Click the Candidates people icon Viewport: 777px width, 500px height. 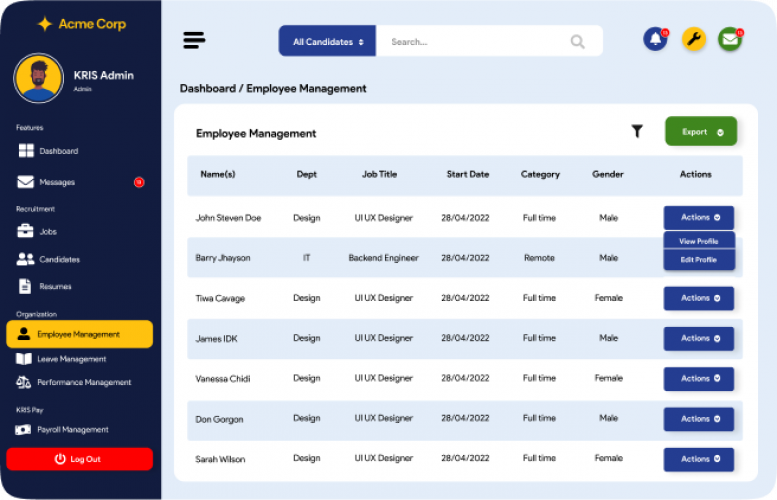[25, 259]
